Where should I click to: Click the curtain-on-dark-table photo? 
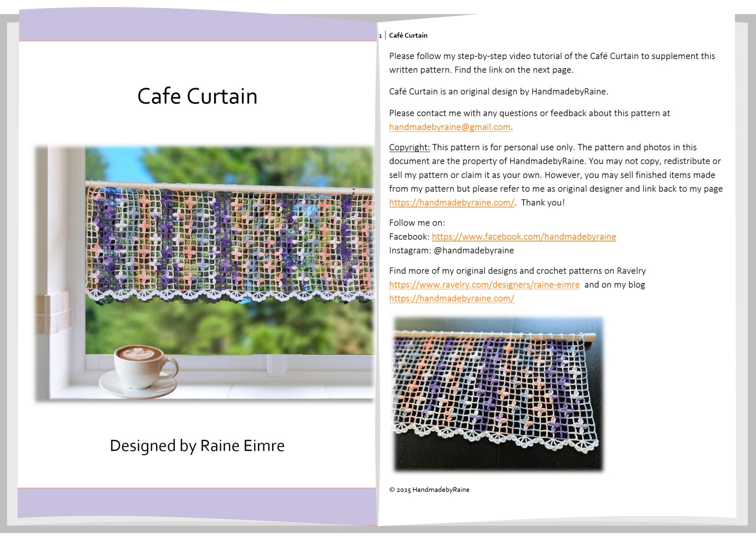click(498, 394)
